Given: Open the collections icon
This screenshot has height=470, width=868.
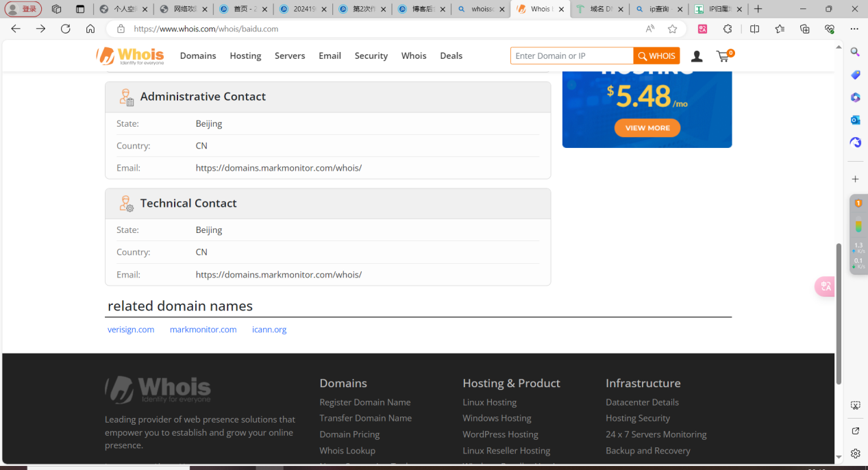Looking at the screenshot, I should (x=805, y=29).
